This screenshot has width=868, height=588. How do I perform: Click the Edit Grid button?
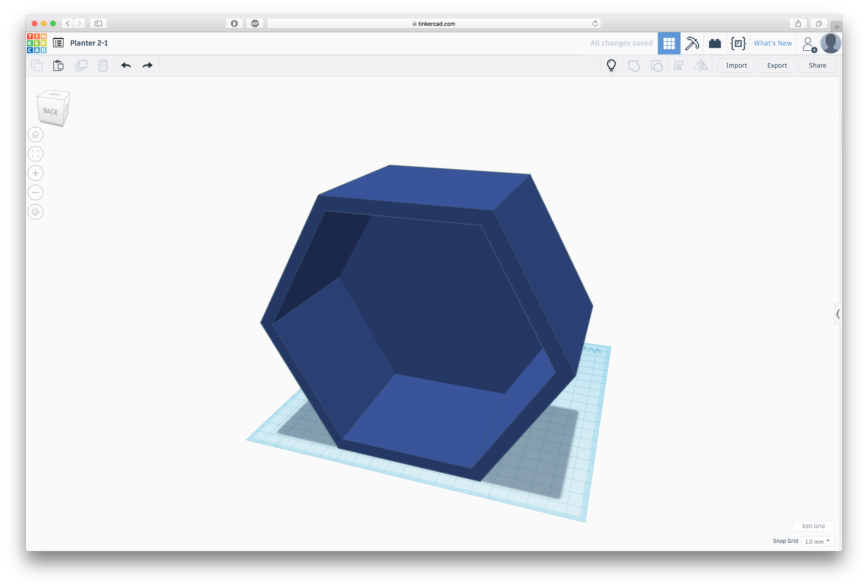[813, 526]
